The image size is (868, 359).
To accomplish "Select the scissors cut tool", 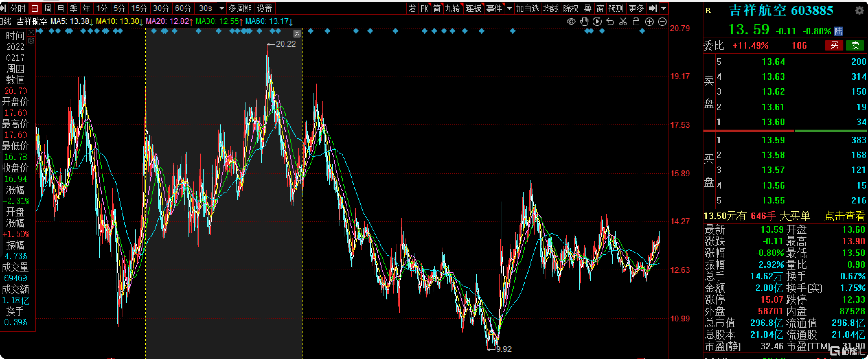I will point(623,22).
